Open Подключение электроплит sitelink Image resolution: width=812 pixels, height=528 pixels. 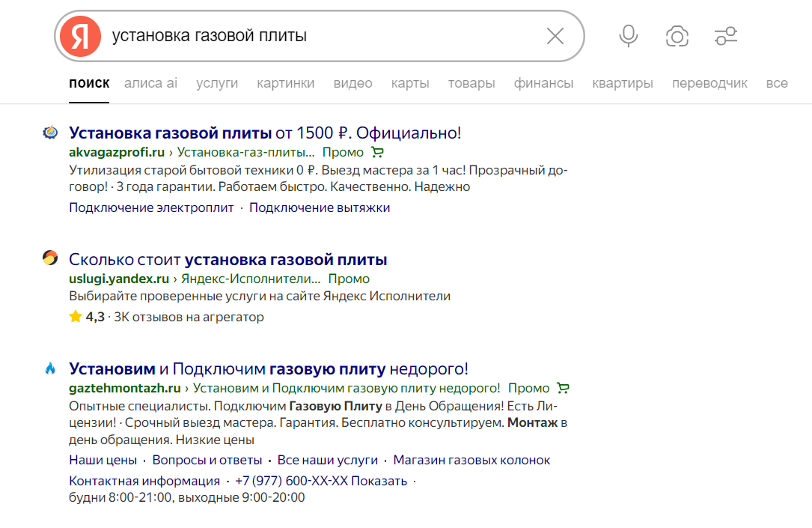pyautogui.click(x=151, y=207)
